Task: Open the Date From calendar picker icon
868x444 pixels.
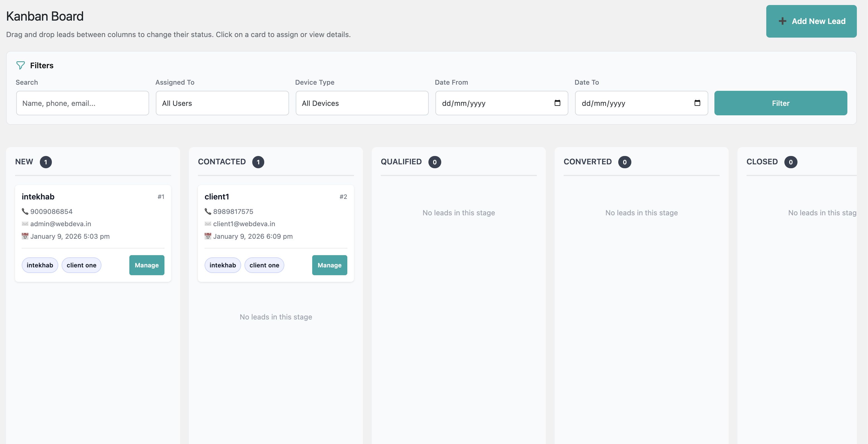Action: [557, 103]
